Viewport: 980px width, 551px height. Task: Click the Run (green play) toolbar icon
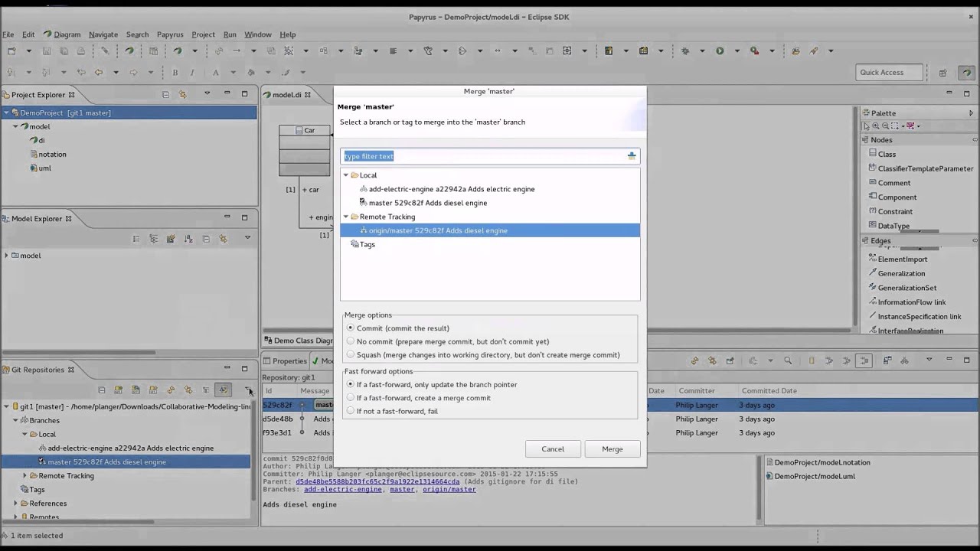(x=720, y=51)
